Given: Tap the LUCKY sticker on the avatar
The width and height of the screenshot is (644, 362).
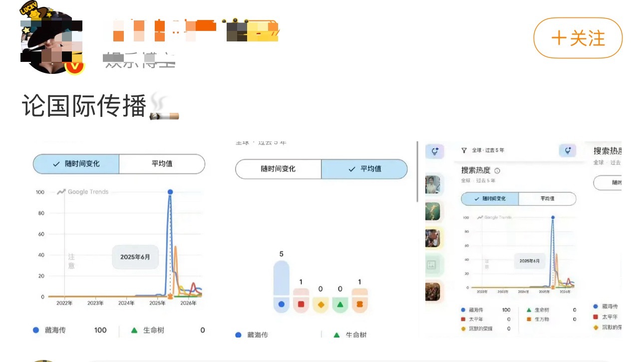Looking at the screenshot, I should pyautogui.click(x=29, y=11).
